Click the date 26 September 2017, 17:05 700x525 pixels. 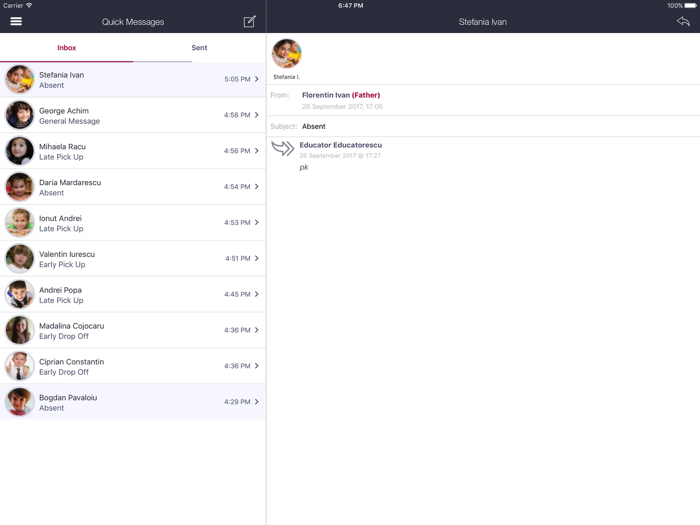point(342,107)
